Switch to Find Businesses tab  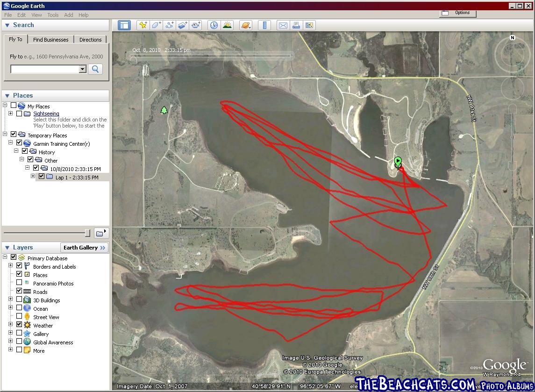pos(51,40)
